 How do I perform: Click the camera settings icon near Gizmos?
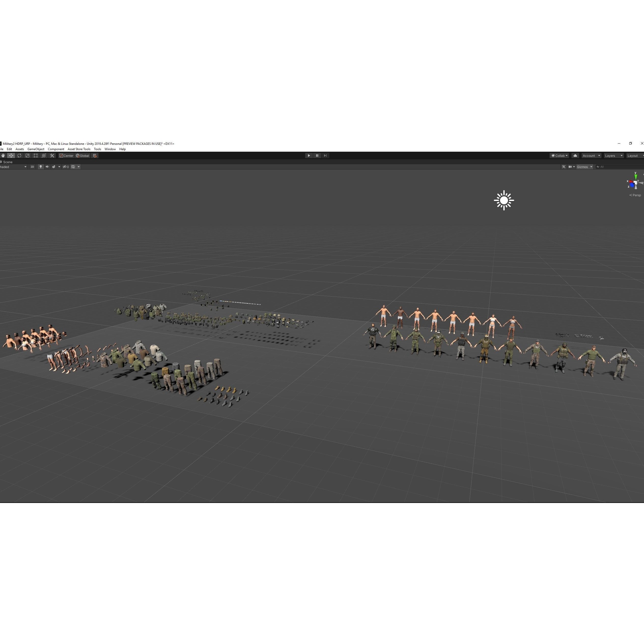[570, 167]
